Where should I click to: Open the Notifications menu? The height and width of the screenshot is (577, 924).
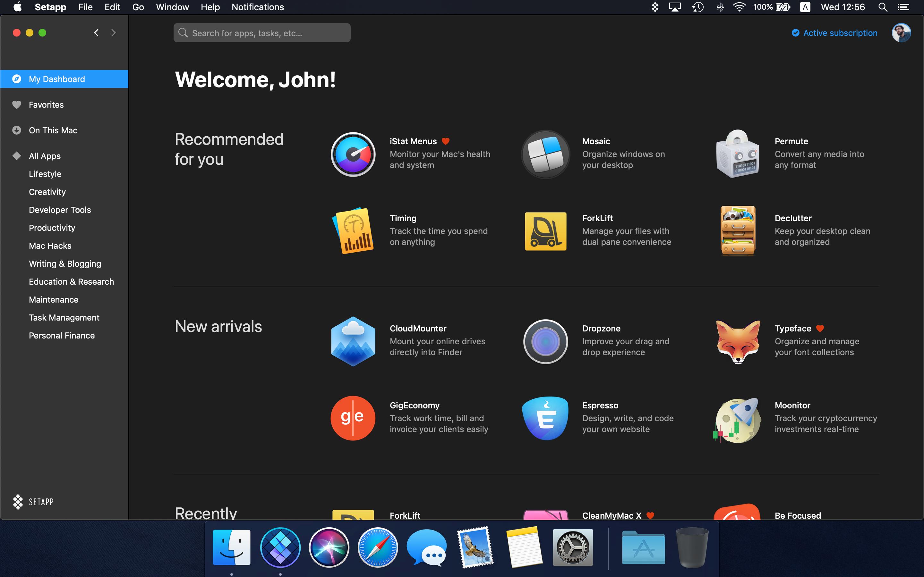click(257, 7)
